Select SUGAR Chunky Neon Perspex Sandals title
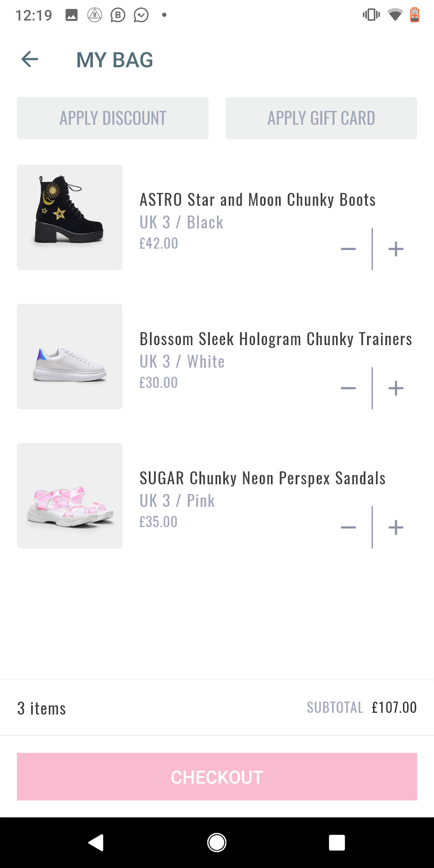Image resolution: width=434 pixels, height=868 pixels. point(263,478)
